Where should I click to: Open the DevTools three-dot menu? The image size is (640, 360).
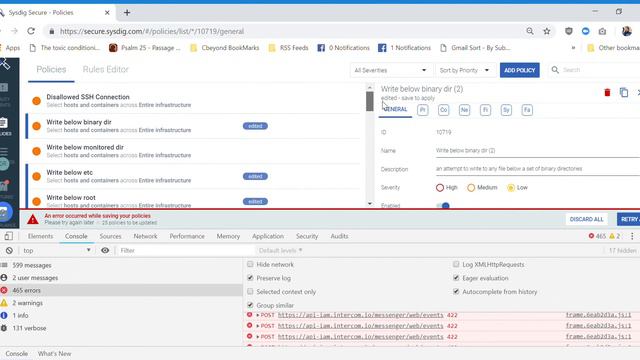click(632, 236)
